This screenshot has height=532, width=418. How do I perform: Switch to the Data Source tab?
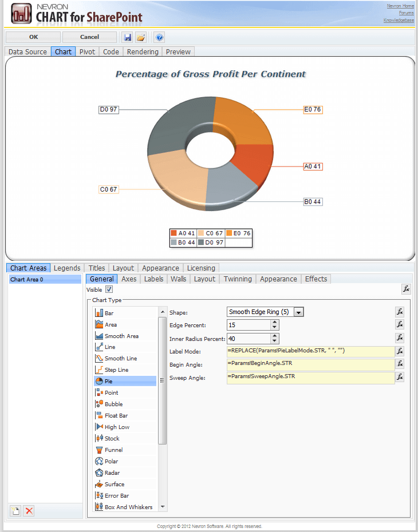(27, 51)
